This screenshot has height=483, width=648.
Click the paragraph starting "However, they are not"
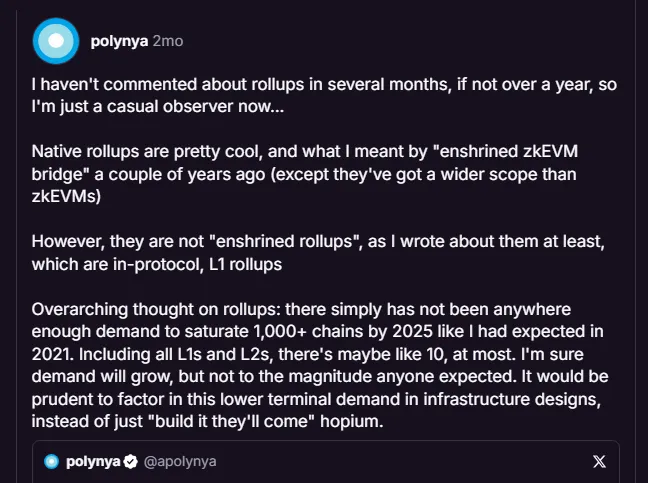tap(318, 253)
